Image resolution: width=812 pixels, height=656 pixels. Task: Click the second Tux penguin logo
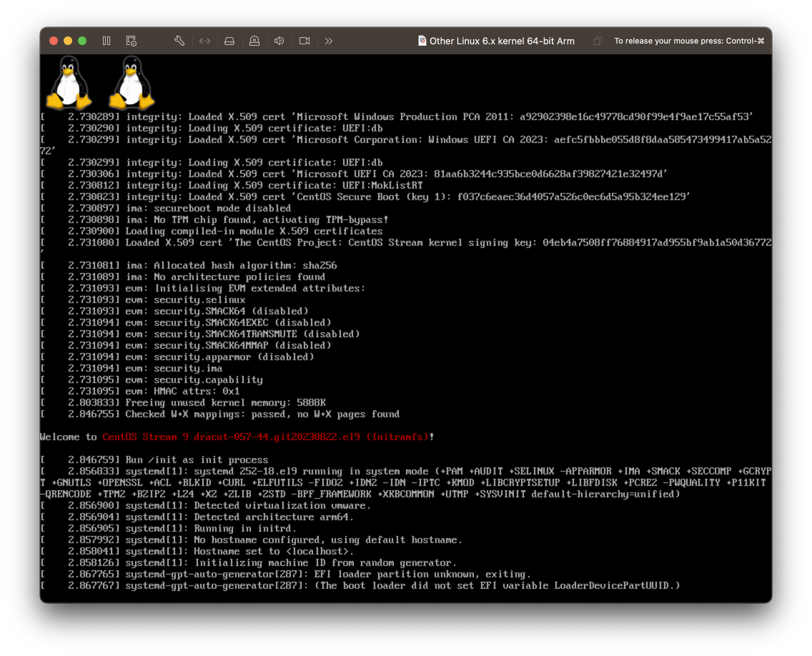[x=132, y=83]
